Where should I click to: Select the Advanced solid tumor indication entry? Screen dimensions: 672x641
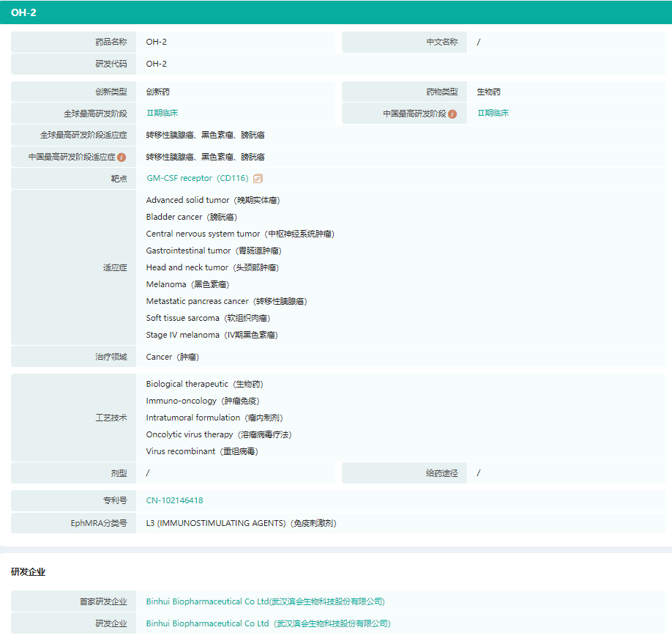click(x=212, y=201)
